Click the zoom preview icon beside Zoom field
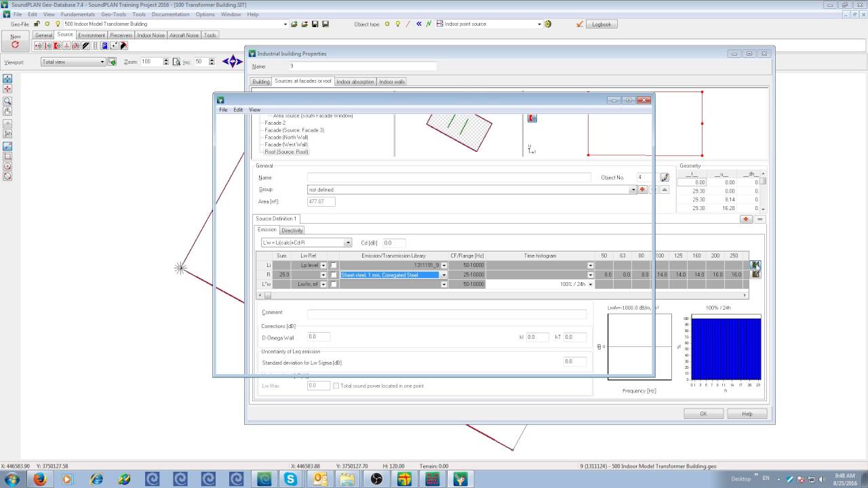 point(176,62)
